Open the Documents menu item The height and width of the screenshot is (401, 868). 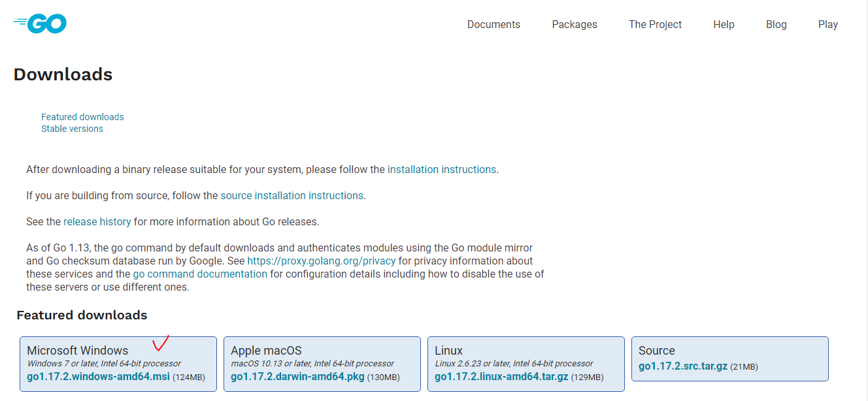point(493,24)
